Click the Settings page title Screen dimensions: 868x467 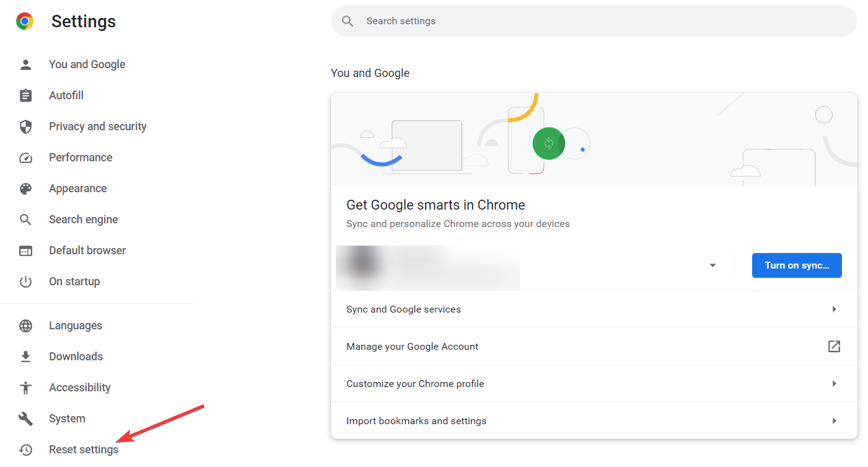point(84,22)
